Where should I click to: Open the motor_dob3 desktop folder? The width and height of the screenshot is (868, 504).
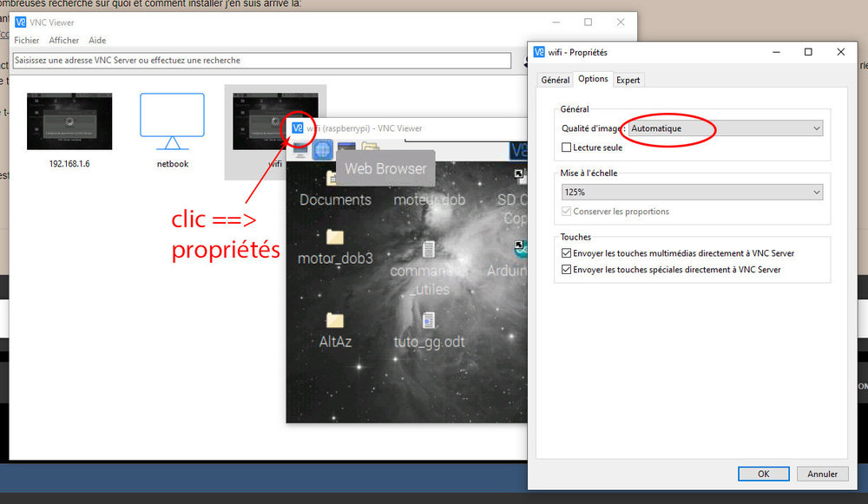click(x=335, y=238)
